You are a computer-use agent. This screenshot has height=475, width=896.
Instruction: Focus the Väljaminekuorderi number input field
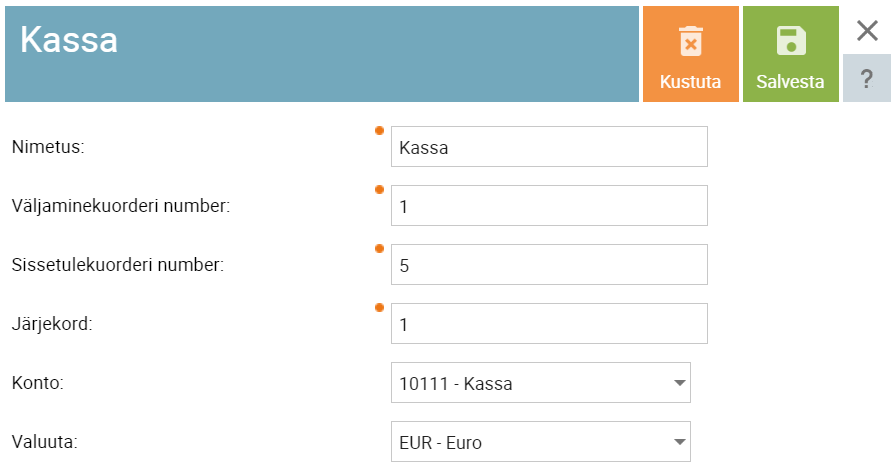pos(549,206)
